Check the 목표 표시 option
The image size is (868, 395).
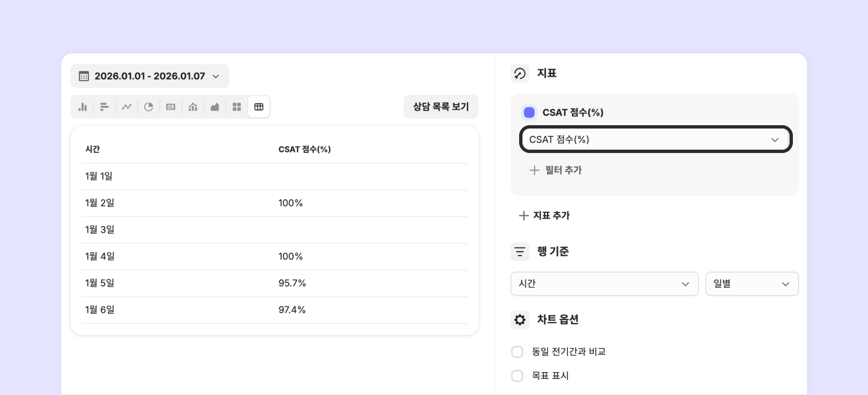pos(517,376)
